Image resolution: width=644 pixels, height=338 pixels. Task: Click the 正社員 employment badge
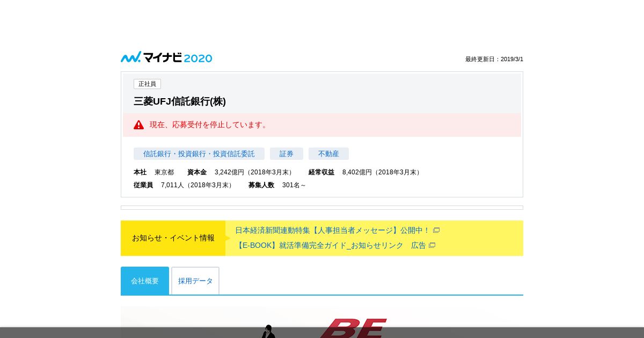point(147,84)
